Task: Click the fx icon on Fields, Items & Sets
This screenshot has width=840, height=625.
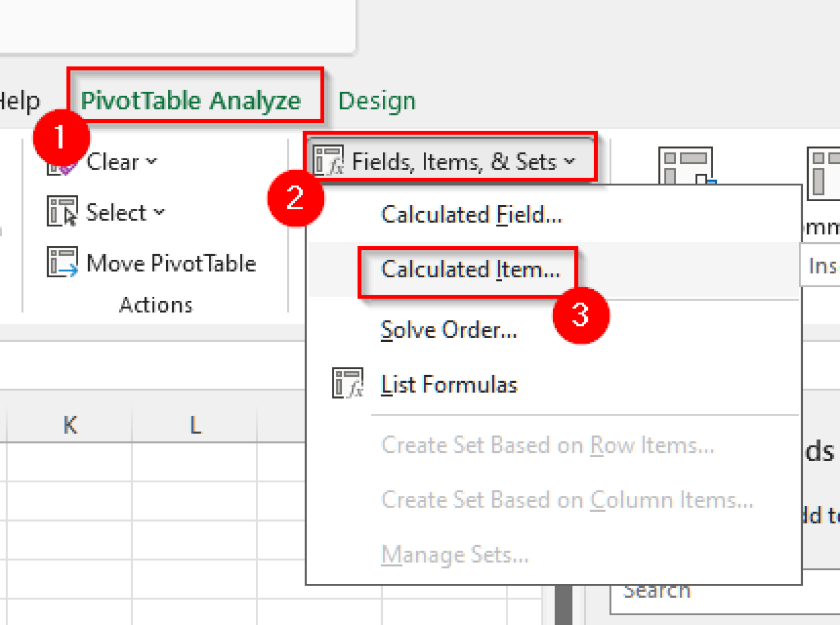Action: tap(329, 160)
